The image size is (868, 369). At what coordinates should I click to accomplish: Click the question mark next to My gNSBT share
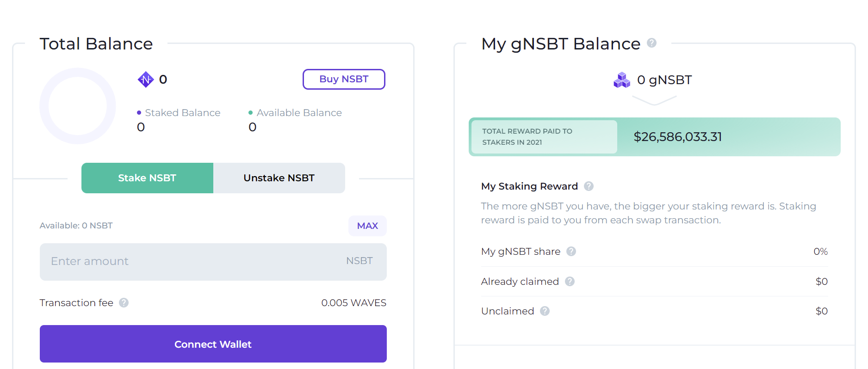(x=571, y=251)
